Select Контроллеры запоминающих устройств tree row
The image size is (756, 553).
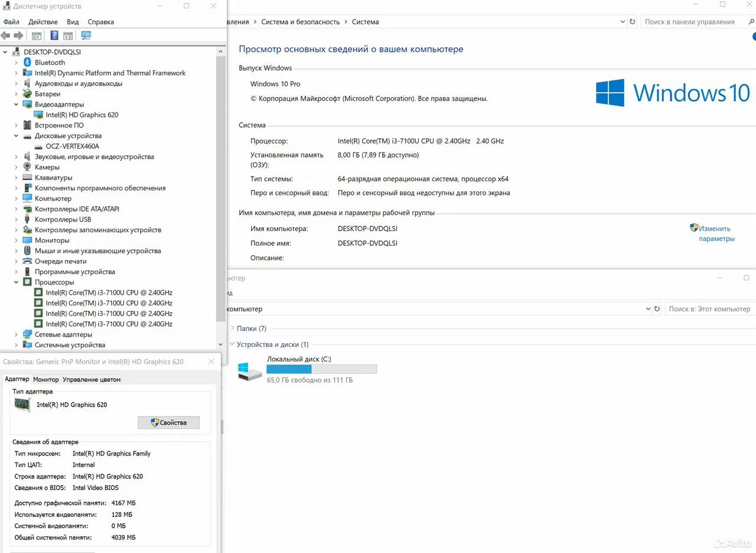(x=97, y=230)
